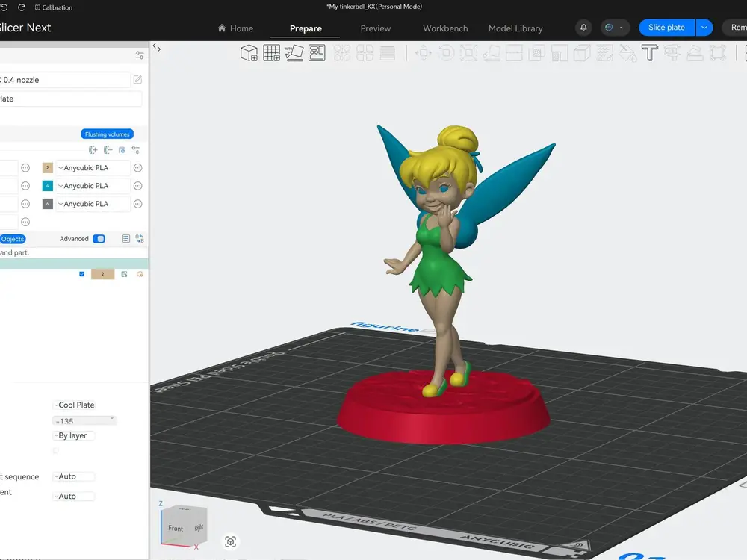The image size is (747, 560).
Task: Click the gray color swatch for filament 6
Action: click(x=48, y=204)
